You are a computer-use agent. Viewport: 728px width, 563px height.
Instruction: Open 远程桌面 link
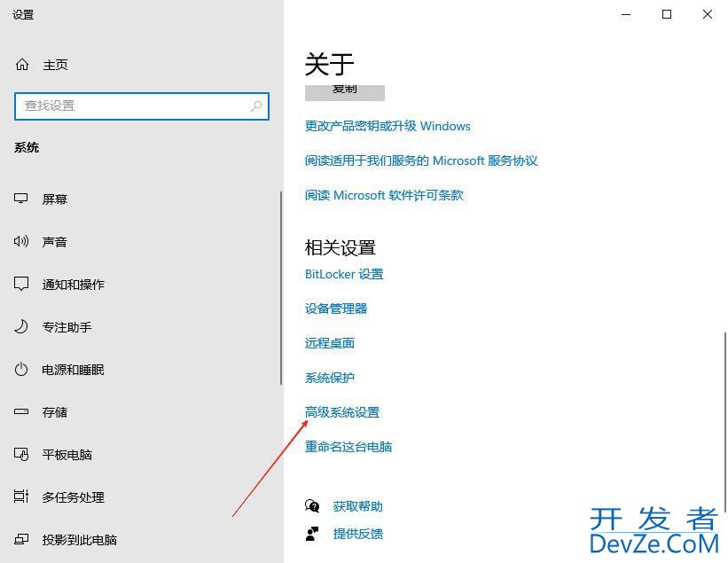(x=330, y=343)
